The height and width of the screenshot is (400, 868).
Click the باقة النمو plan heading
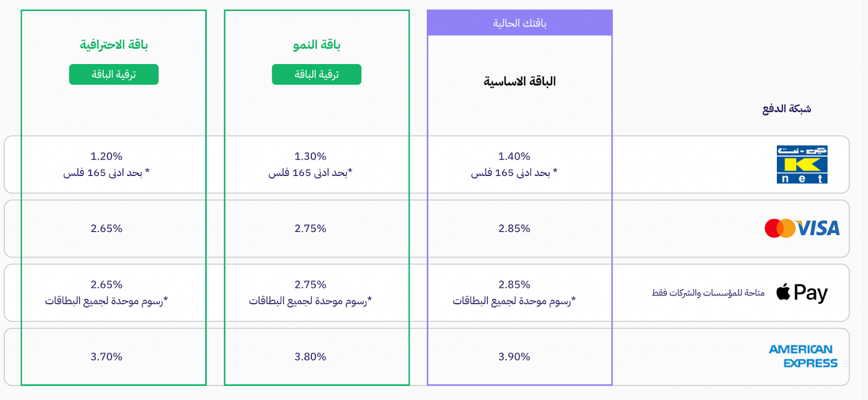[317, 45]
